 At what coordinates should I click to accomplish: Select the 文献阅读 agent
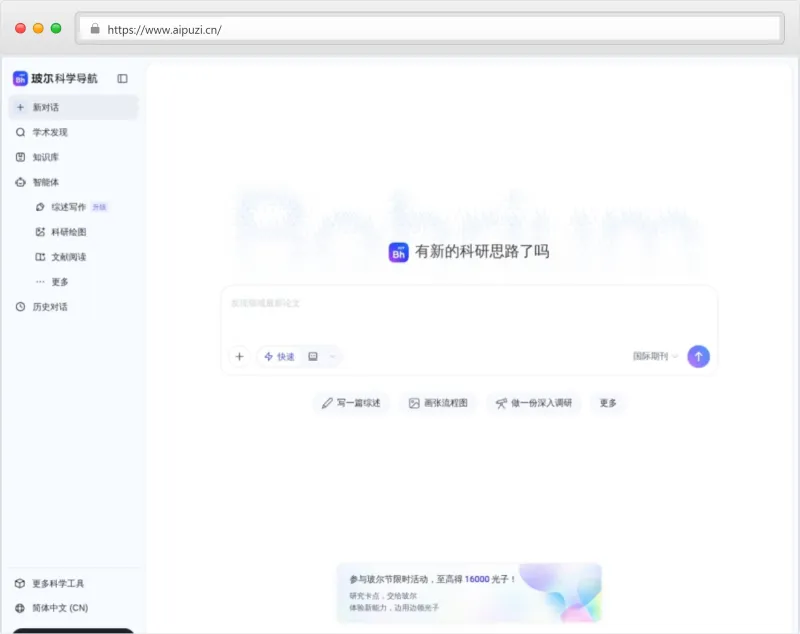[61, 257]
